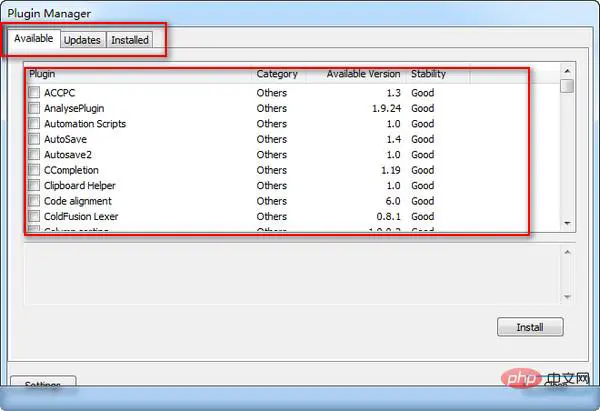Check the ACCPC plugin checkbox
The height and width of the screenshot is (411, 600).
click(x=34, y=93)
